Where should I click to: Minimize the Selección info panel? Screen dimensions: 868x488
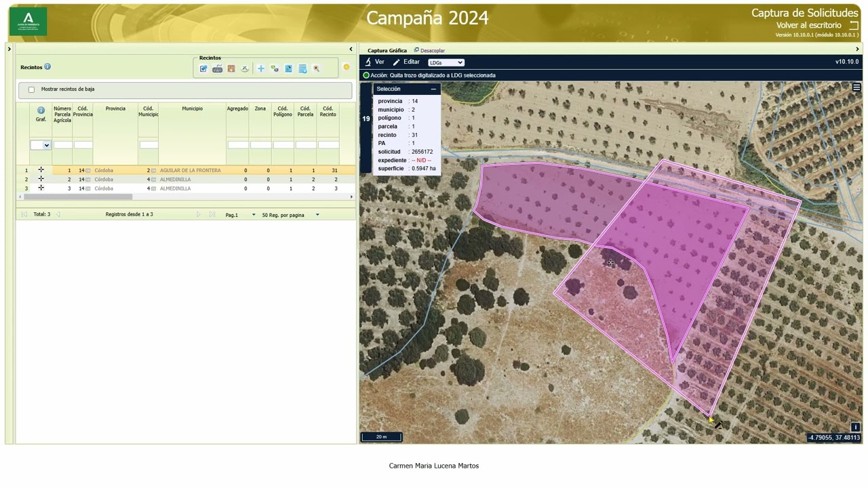433,89
